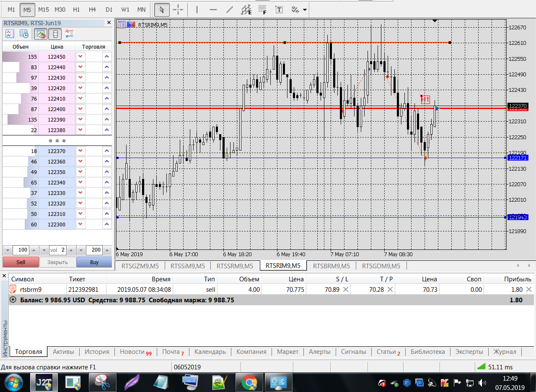Image resolution: width=536 pixels, height=392 pixels.
Task: Select the Fibonacci retracement tool
Action: (262, 9)
